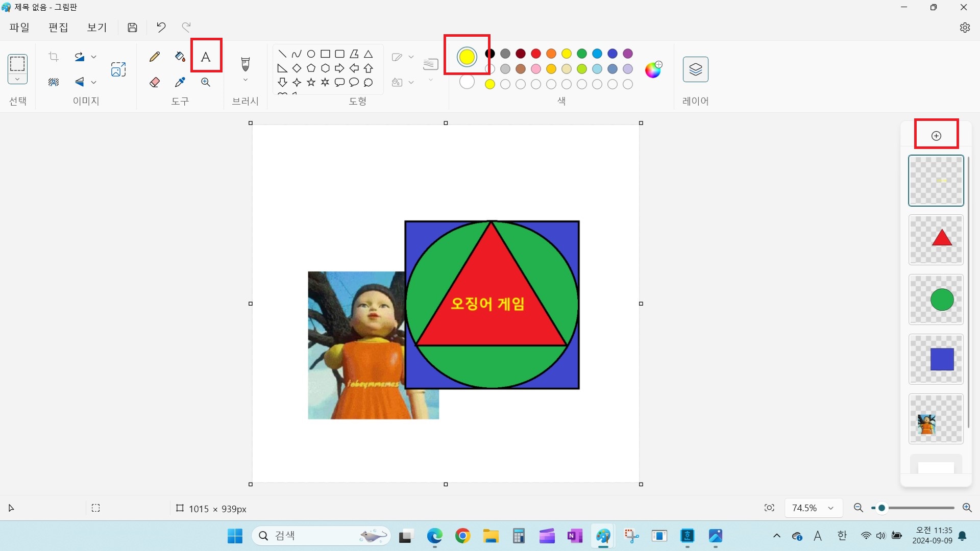Expand the selection tool options dropdown
The image size is (980, 551).
pos(17,79)
